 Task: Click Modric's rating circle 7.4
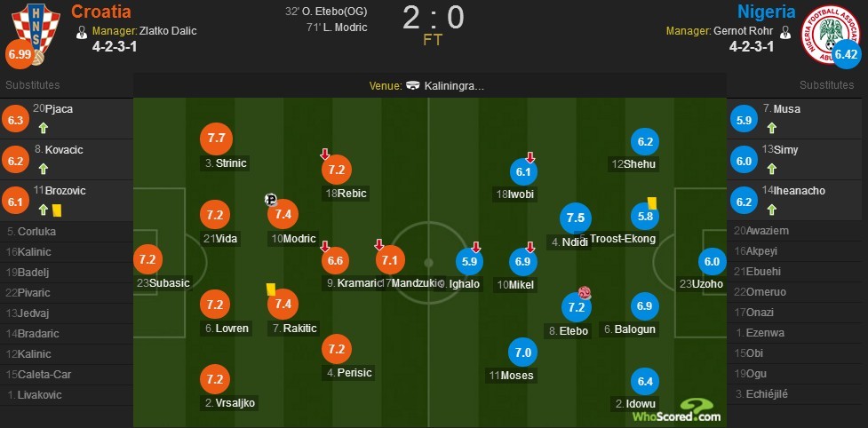(284, 214)
